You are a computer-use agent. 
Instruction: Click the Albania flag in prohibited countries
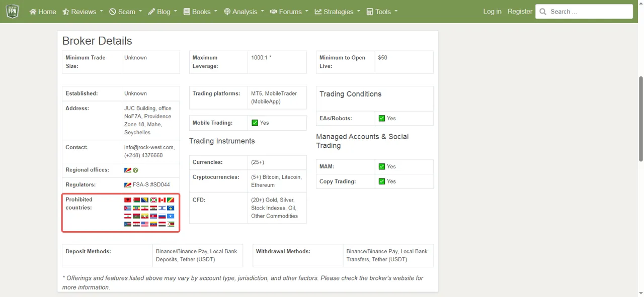pos(128,200)
